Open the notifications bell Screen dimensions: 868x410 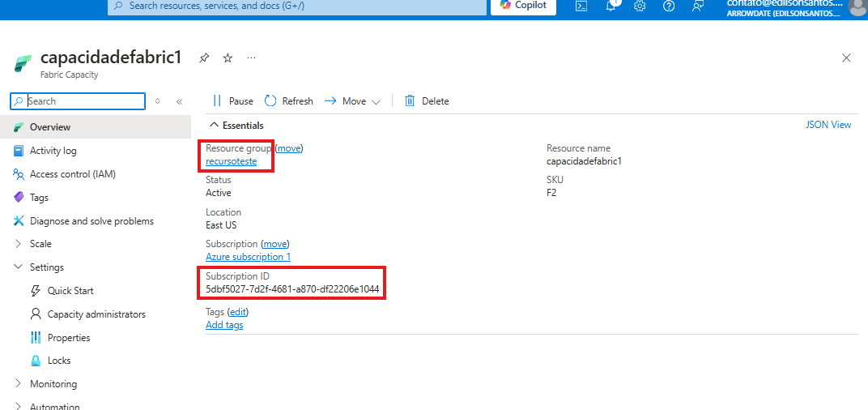coord(611,6)
